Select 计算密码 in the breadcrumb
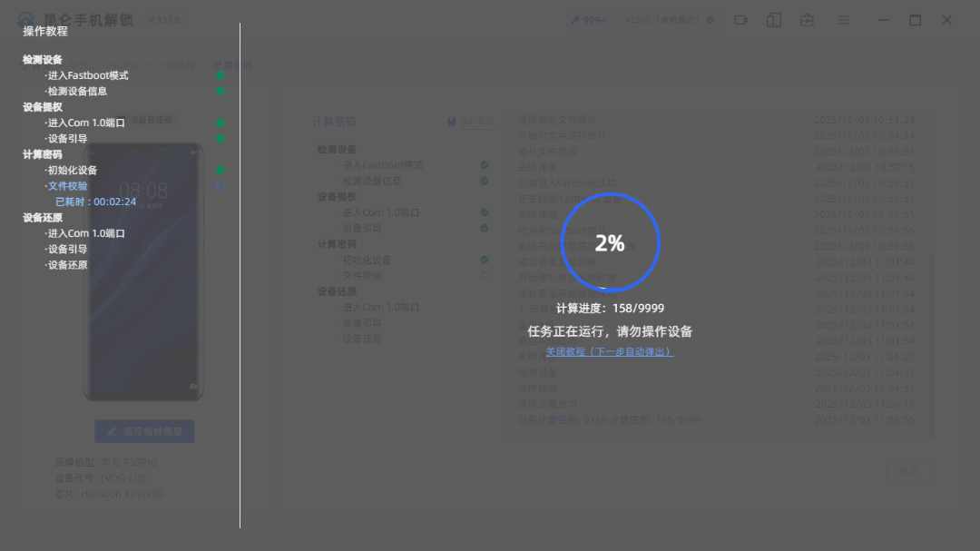This screenshot has height=551, width=980. click(x=232, y=65)
